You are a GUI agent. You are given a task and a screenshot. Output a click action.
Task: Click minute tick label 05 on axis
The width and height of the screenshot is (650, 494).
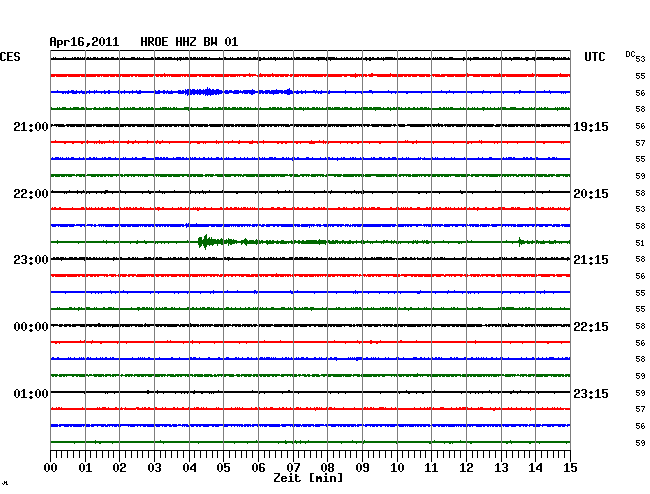click(223, 467)
